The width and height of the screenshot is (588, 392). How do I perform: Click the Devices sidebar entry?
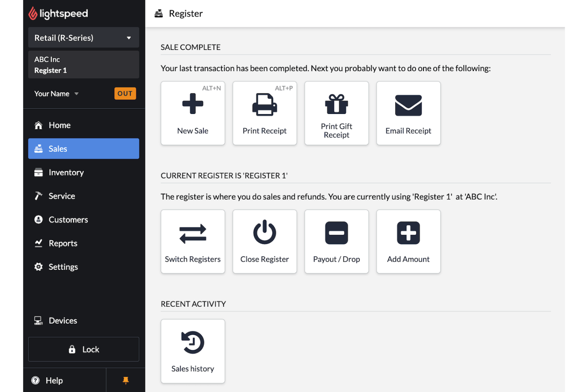click(x=62, y=320)
